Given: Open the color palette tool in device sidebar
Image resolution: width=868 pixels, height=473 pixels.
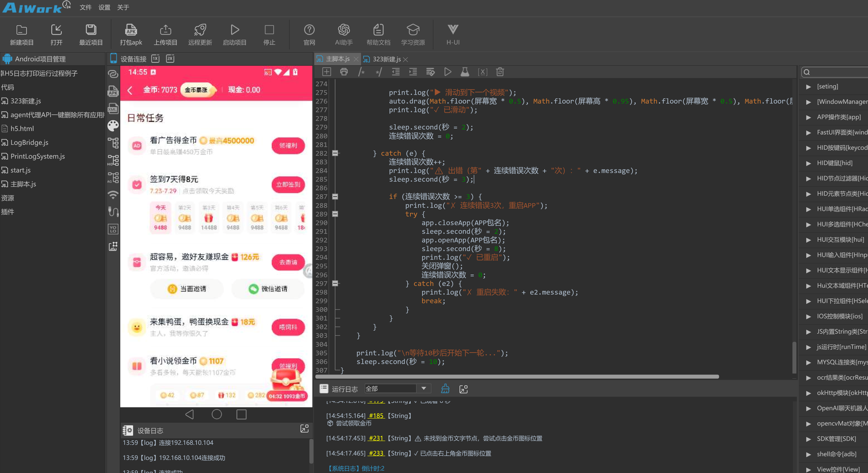Looking at the screenshot, I should tap(113, 126).
